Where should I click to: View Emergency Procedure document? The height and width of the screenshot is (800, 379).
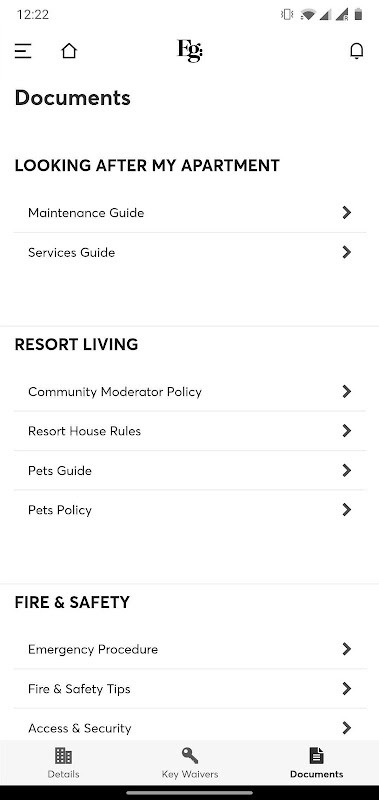point(190,649)
